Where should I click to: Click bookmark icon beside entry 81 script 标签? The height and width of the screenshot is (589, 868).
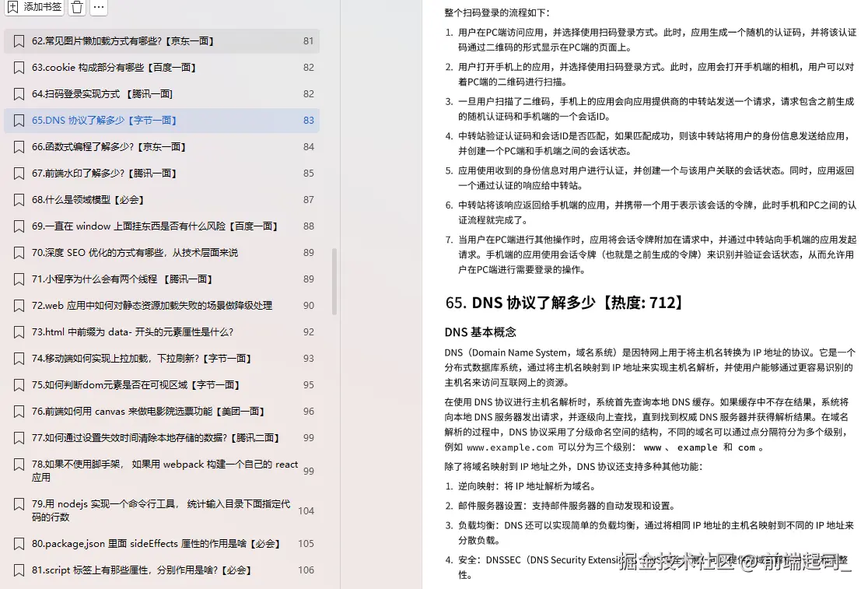click(19, 570)
